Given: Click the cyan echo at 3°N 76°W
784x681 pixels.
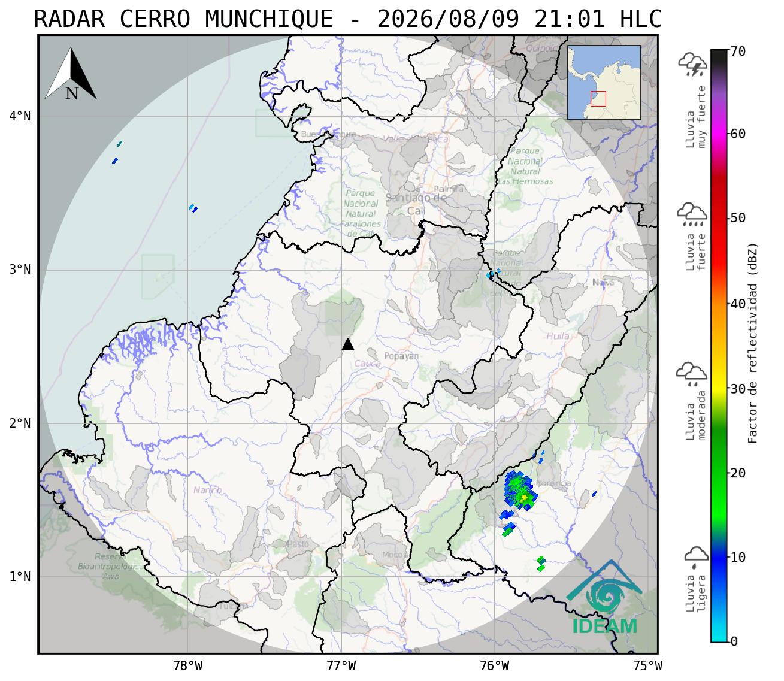Looking at the screenshot, I should [491, 274].
